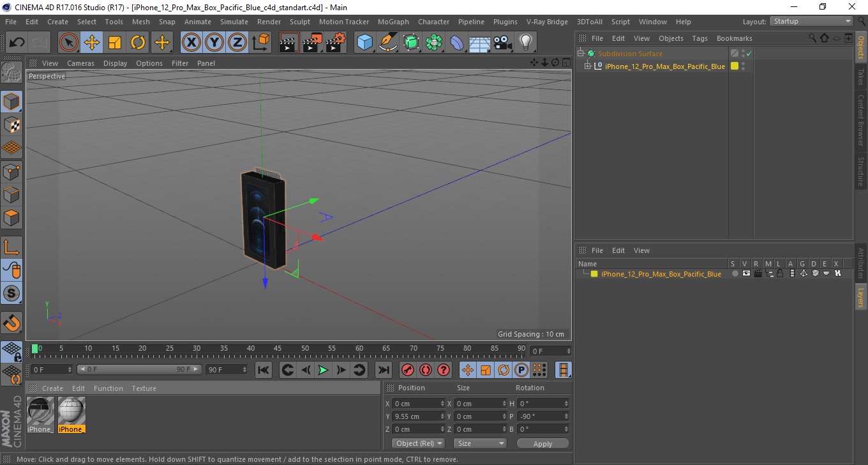Go to start of animation
Viewport: 868px width, 465px height.
click(x=264, y=370)
